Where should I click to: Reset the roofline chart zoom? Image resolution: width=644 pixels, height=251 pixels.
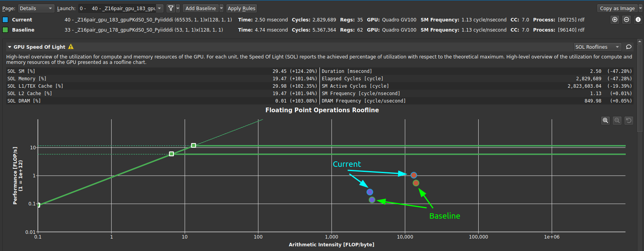629,120
